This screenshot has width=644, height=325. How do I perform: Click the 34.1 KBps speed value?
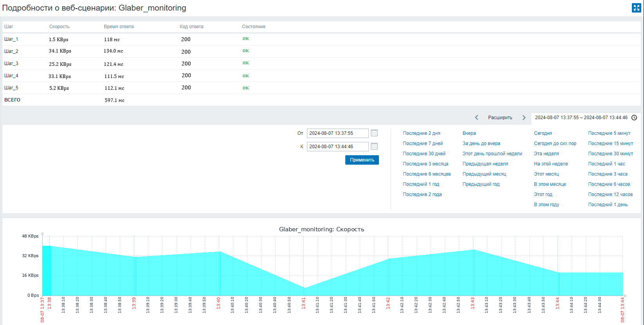60,51
